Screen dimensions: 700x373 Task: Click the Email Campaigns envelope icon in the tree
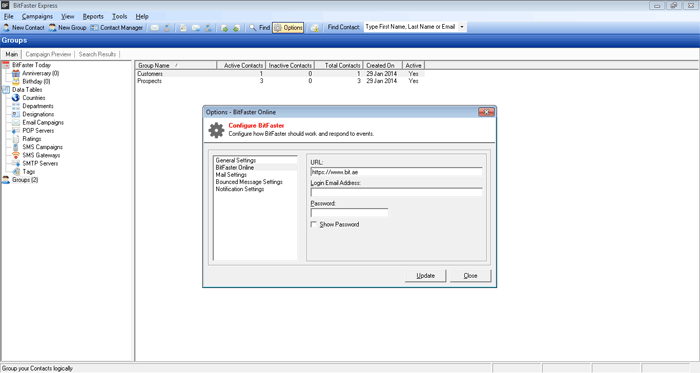pyautogui.click(x=16, y=122)
